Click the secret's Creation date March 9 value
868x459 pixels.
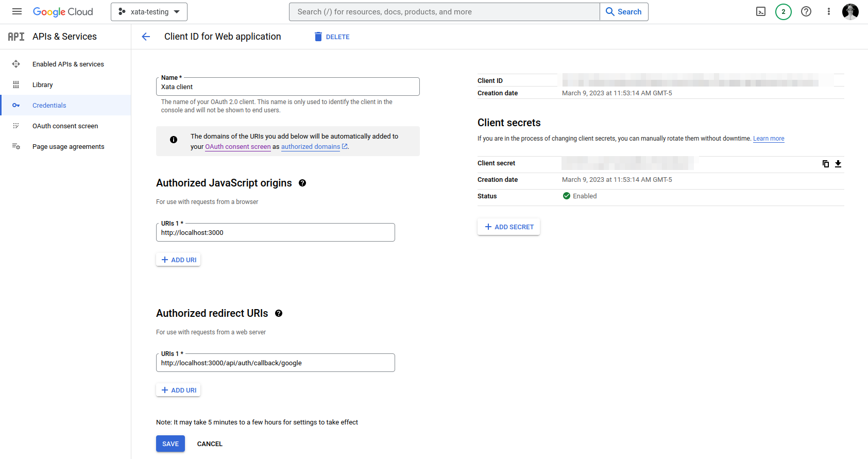(x=617, y=180)
